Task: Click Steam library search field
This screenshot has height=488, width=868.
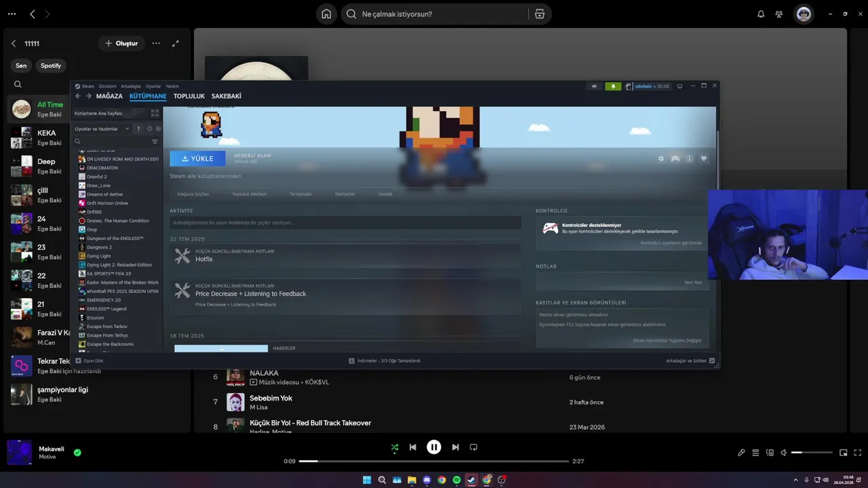Action: tap(112, 142)
